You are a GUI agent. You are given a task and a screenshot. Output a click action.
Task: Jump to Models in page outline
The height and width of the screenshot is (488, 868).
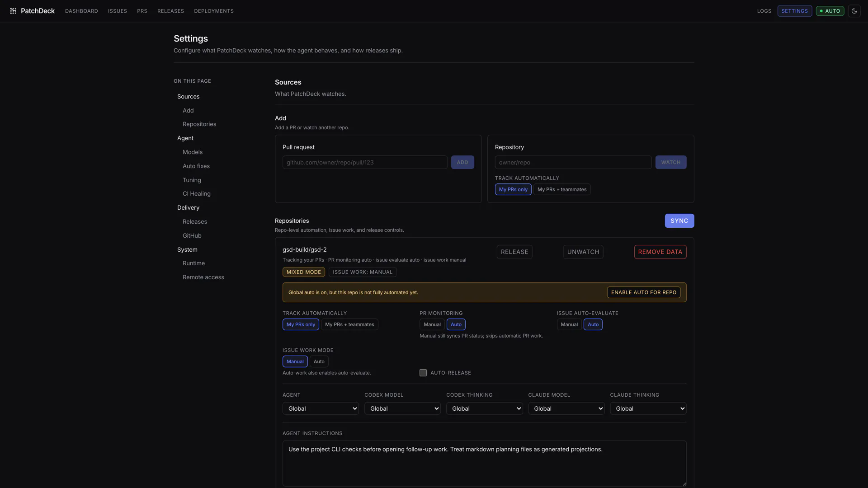point(193,152)
